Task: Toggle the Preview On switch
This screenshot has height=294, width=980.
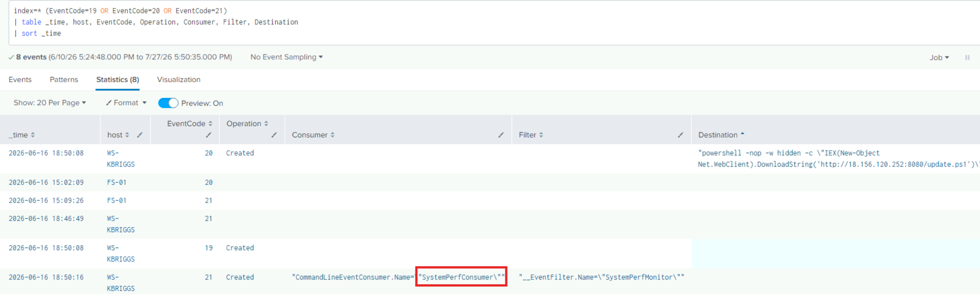Action: pos(168,103)
